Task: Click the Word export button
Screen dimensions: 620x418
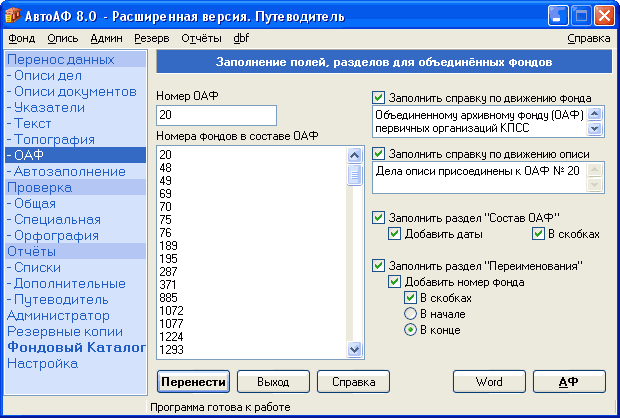Action: pyautogui.click(x=489, y=382)
